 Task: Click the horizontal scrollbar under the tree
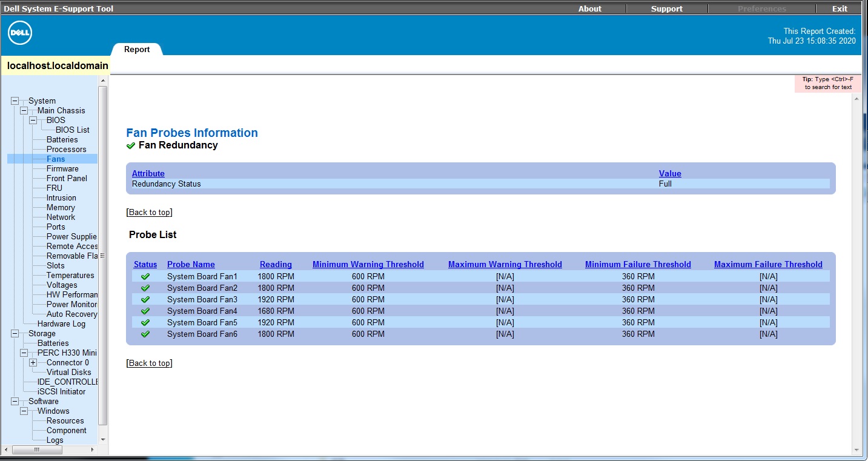tap(36, 450)
